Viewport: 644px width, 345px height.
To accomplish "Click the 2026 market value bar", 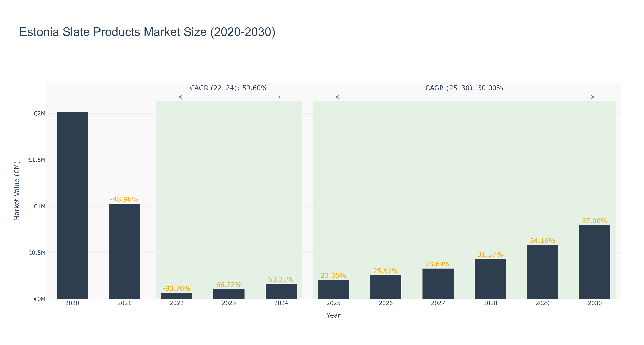I will (385, 287).
